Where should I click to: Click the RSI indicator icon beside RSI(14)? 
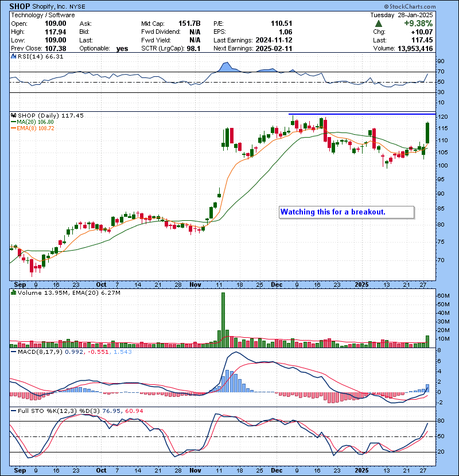point(13,56)
